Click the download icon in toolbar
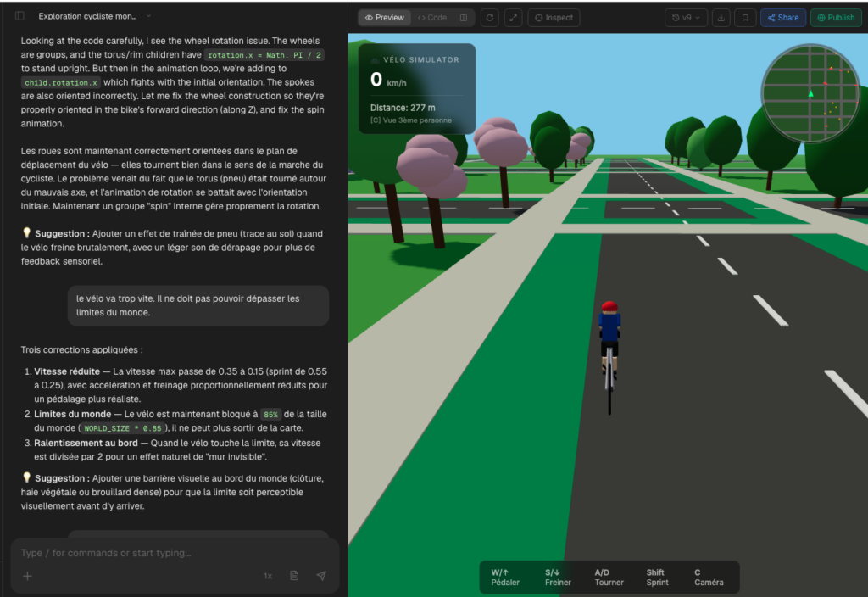 coord(721,17)
